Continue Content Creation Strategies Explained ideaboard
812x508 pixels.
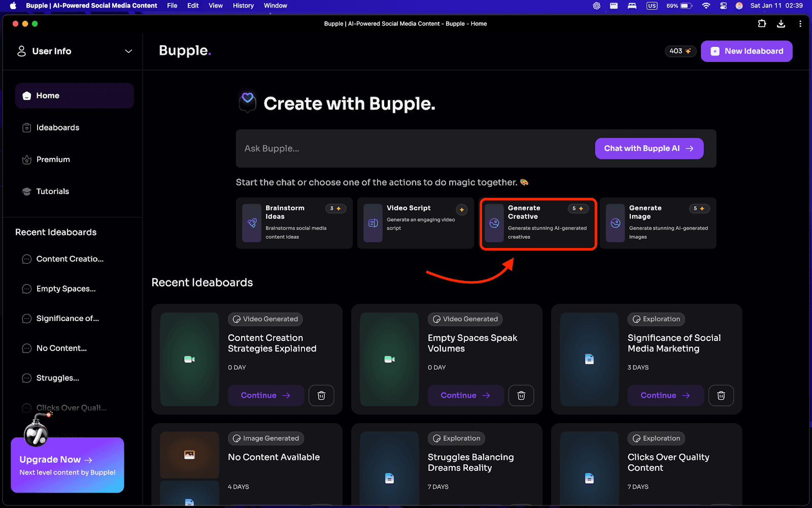[x=266, y=395]
